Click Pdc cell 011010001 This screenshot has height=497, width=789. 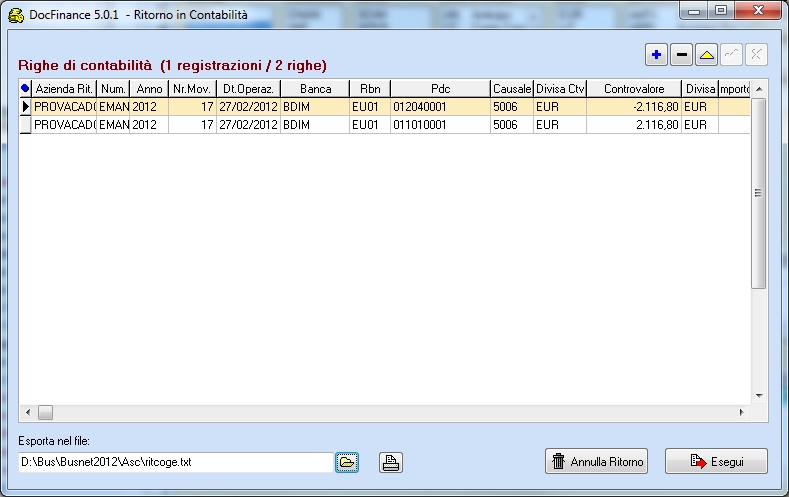(440, 125)
